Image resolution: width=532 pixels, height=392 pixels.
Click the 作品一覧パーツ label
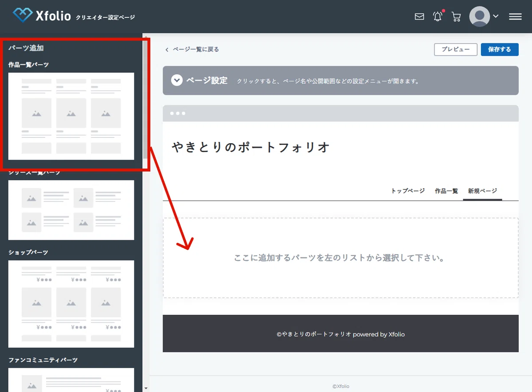click(29, 65)
